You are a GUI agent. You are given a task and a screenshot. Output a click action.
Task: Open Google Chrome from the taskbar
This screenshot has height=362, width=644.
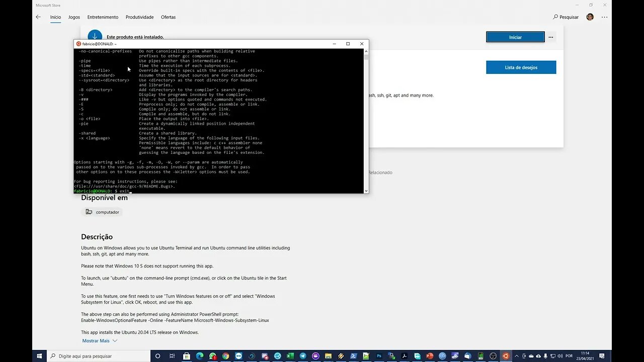pos(225,356)
